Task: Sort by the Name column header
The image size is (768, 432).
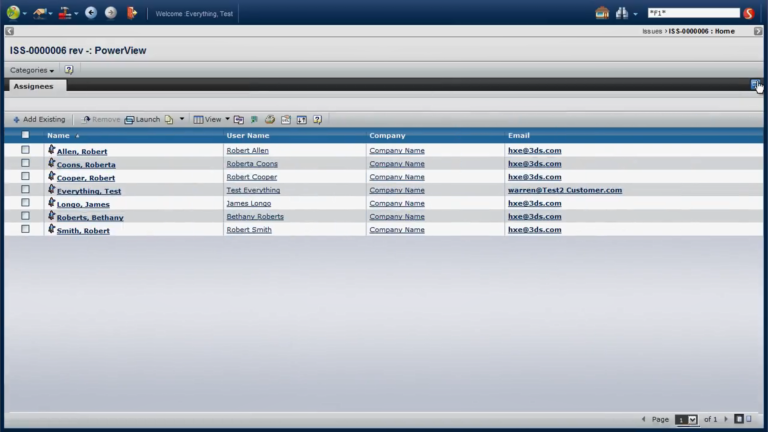Action: [58, 135]
